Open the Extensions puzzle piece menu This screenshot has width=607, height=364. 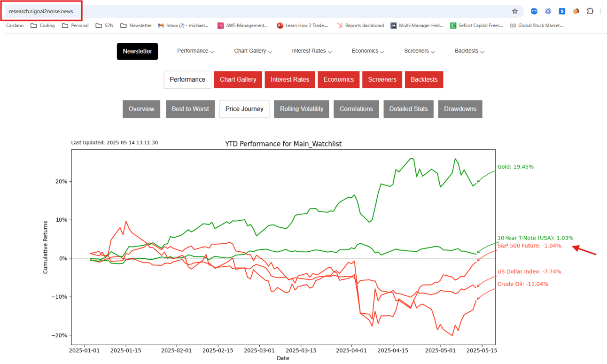590,11
